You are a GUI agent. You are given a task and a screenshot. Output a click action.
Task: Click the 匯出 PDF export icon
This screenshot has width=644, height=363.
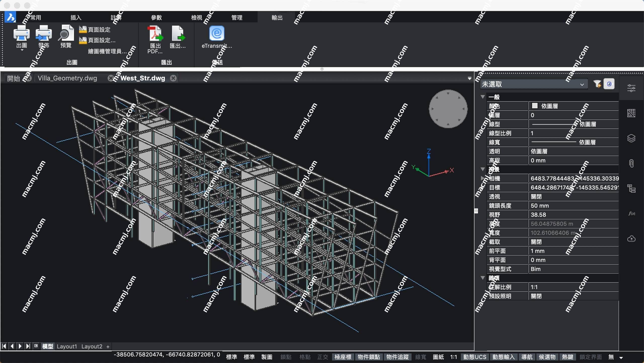tap(155, 33)
